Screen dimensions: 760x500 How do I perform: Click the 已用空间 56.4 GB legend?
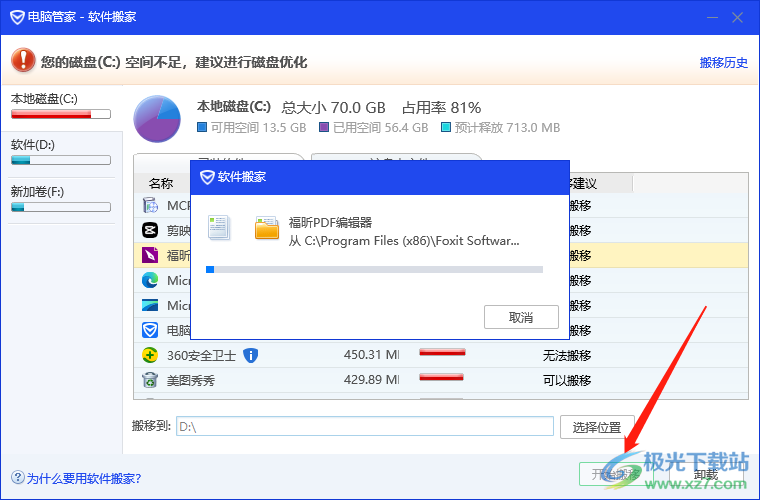[374, 127]
